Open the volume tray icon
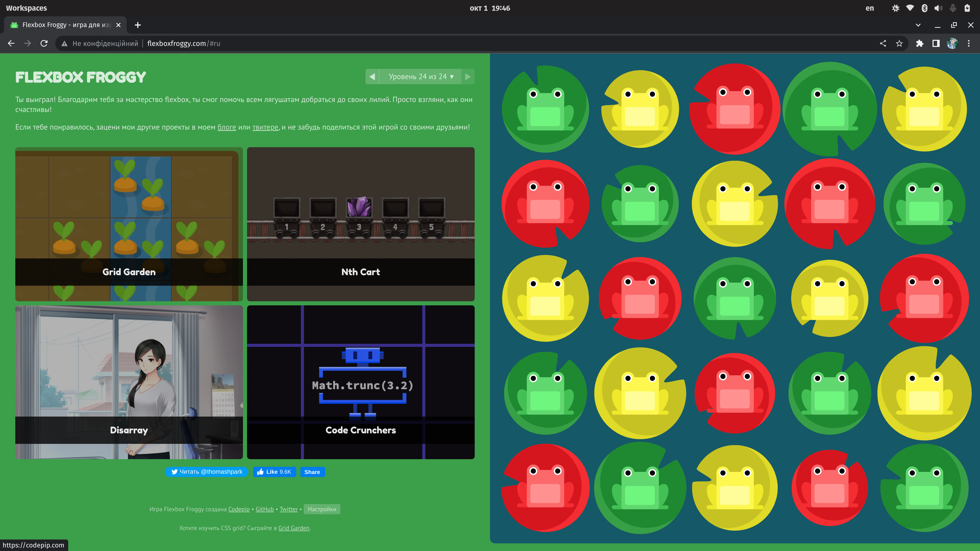 (x=939, y=8)
